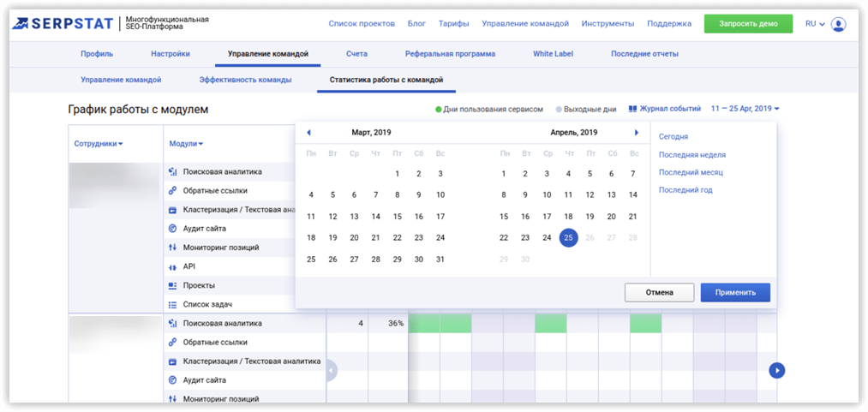Switch to Управление командой sub-tab
The height and width of the screenshot is (412, 868).
tap(121, 80)
